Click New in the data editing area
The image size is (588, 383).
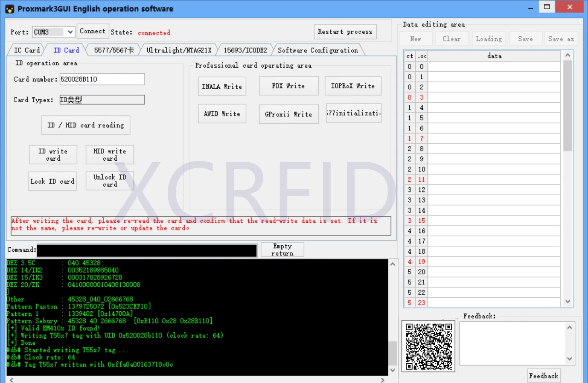(x=416, y=39)
